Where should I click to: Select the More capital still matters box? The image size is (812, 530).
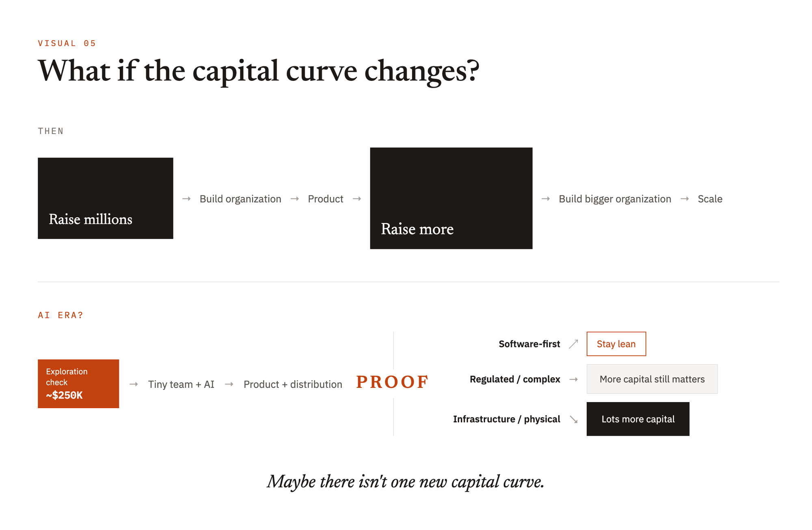(x=652, y=379)
